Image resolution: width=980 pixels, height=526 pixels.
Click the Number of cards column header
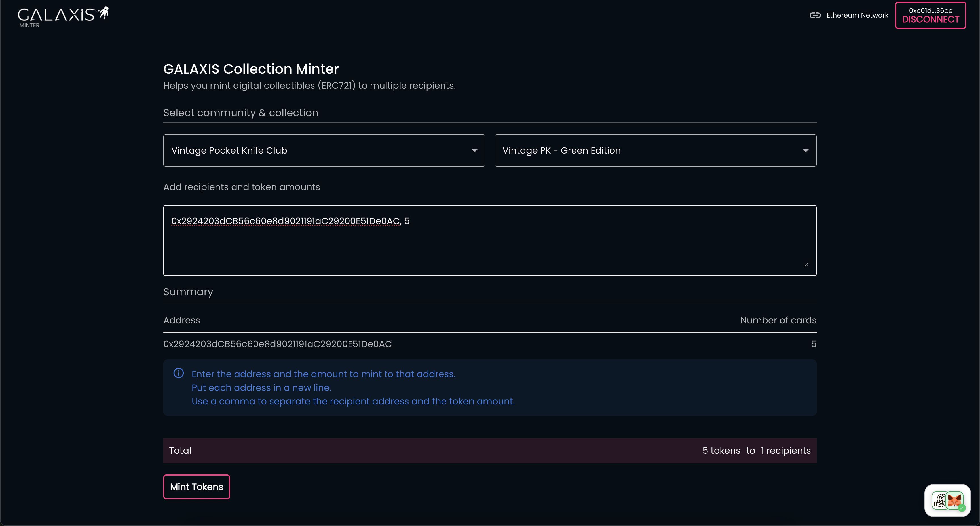pos(778,320)
